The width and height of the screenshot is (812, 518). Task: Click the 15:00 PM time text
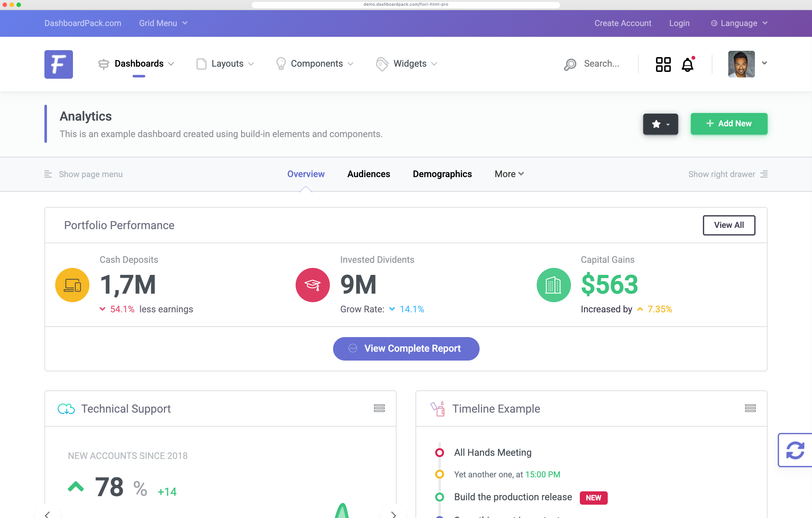coord(543,475)
